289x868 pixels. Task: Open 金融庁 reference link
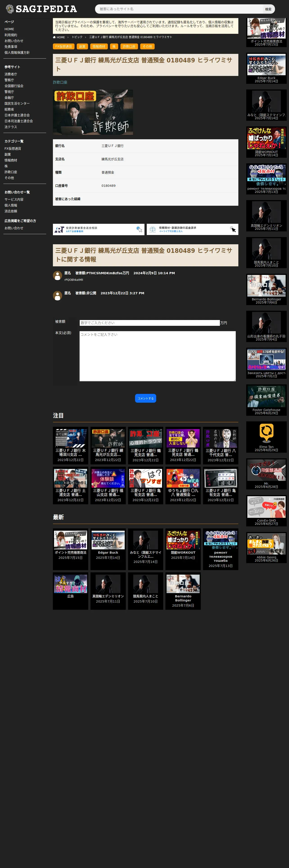pos(9,98)
